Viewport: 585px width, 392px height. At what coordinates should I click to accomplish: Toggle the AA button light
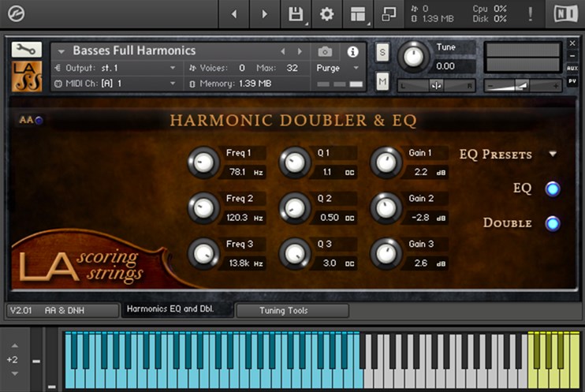(x=39, y=120)
